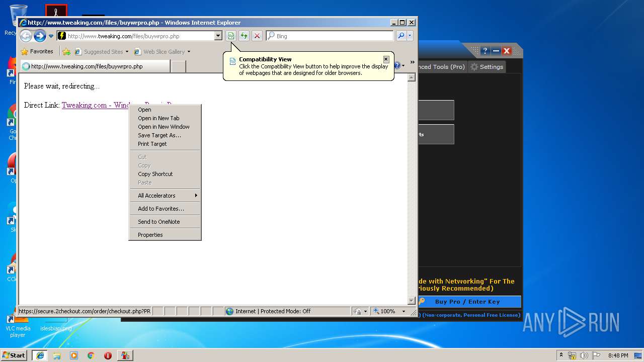Open zoom level dropdown arrow
Image resolution: width=644 pixels, height=362 pixels.
pyautogui.click(x=404, y=311)
